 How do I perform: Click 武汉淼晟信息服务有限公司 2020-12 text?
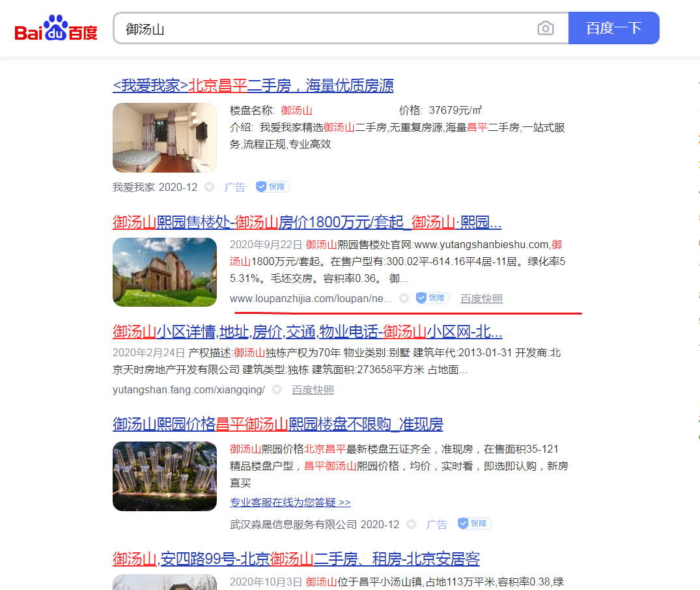point(315,524)
